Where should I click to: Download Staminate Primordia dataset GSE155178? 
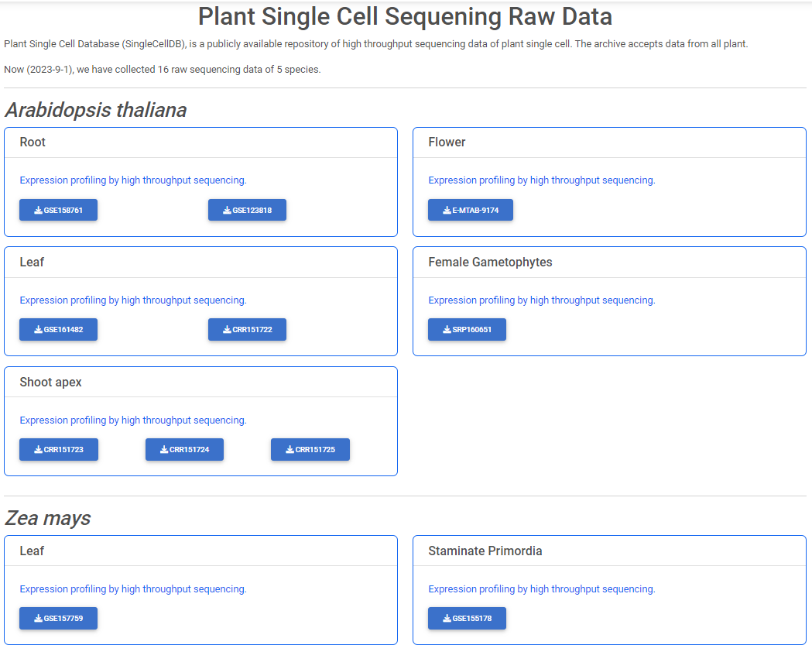(467, 619)
